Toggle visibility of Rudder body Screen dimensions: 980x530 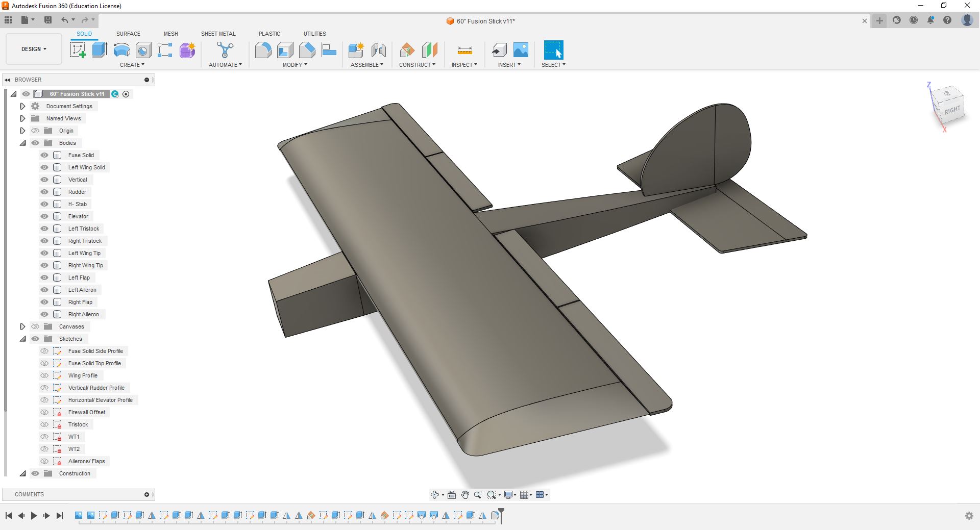click(x=44, y=192)
